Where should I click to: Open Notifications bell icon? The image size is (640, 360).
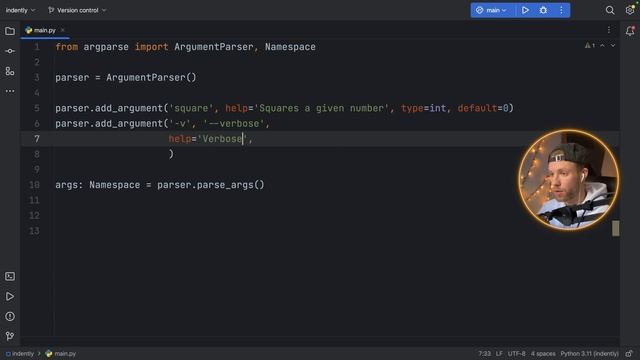pyautogui.click(x=630, y=31)
